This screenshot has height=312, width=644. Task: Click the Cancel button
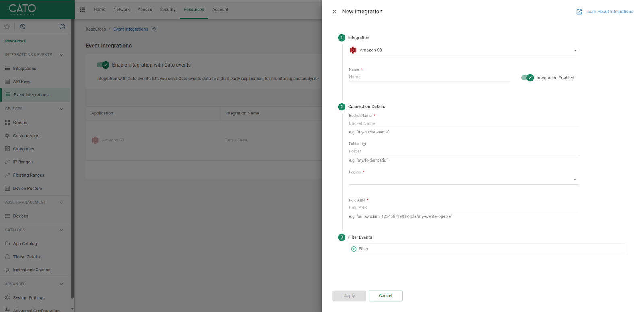click(x=385, y=296)
